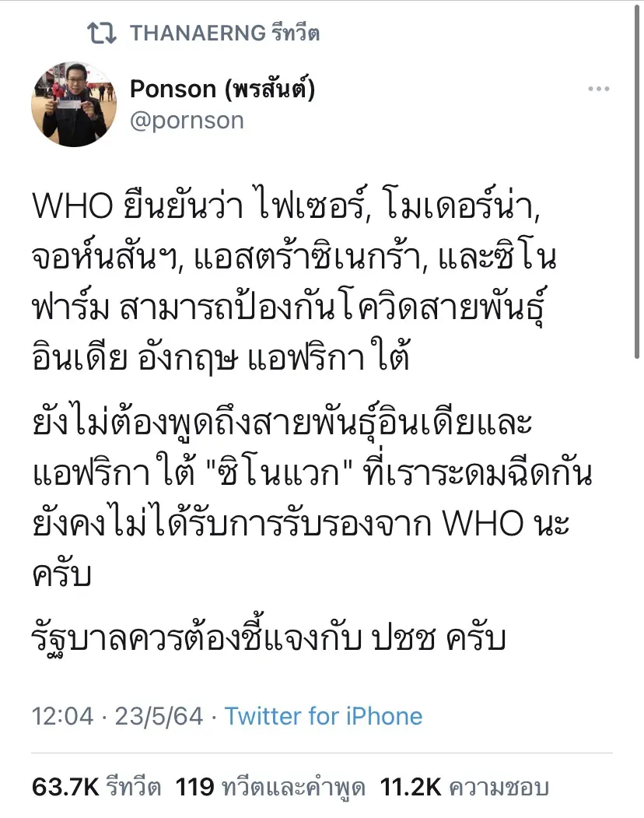Open THANAERNG's profile from the retweet label

click(x=198, y=33)
